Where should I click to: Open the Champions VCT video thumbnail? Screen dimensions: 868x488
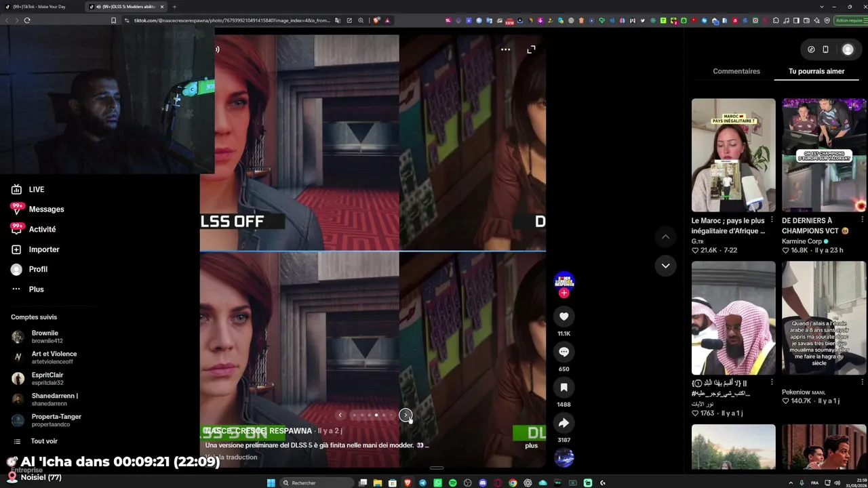[x=824, y=155]
